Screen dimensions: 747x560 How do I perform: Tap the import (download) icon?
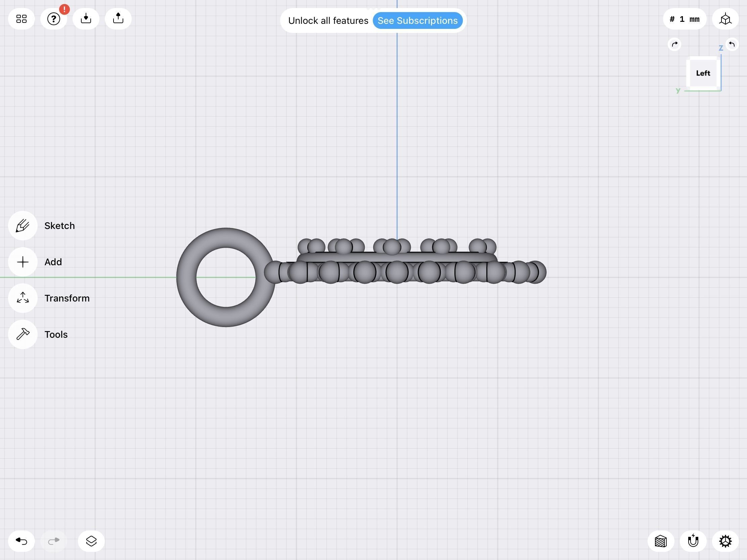pyautogui.click(x=86, y=18)
